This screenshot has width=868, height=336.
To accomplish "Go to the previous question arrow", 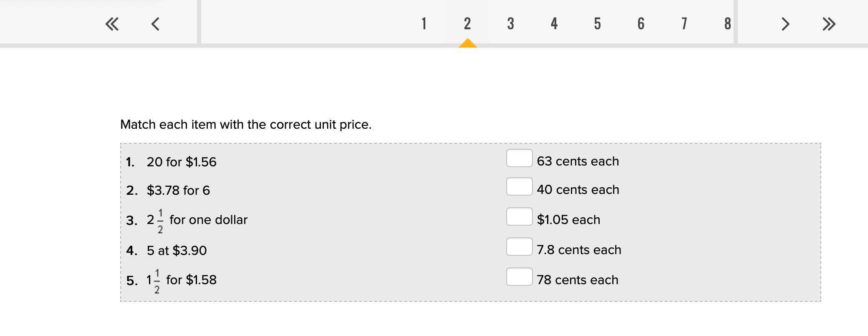I will point(155,24).
